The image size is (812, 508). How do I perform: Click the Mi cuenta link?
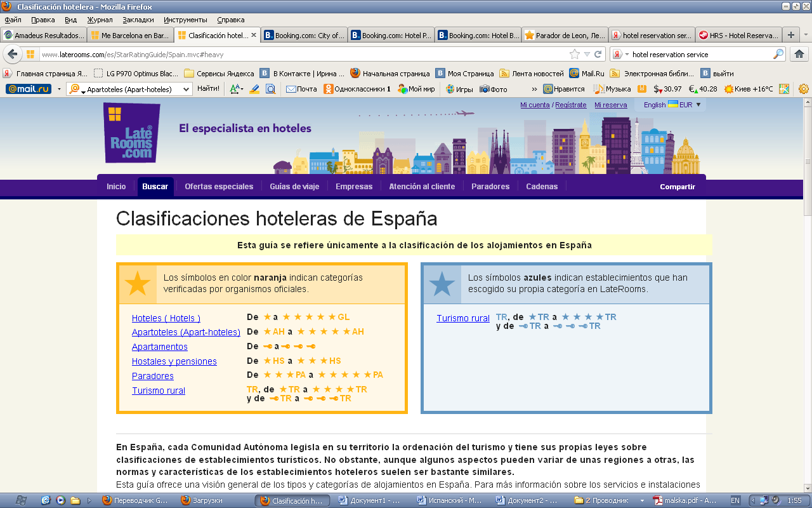tap(535, 105)
